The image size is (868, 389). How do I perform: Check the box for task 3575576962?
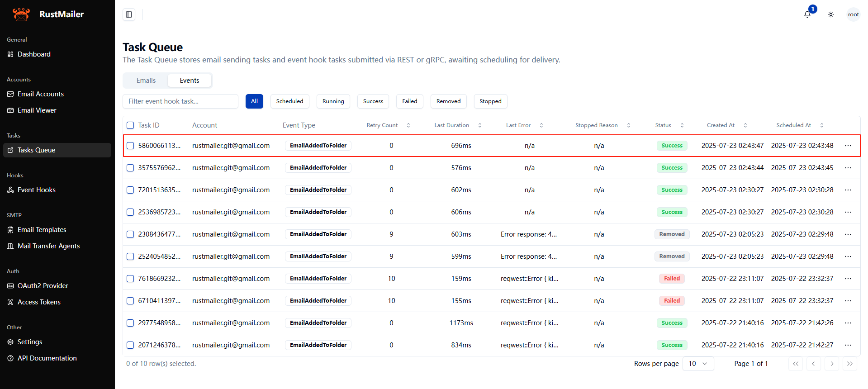[x=130, y=168]
